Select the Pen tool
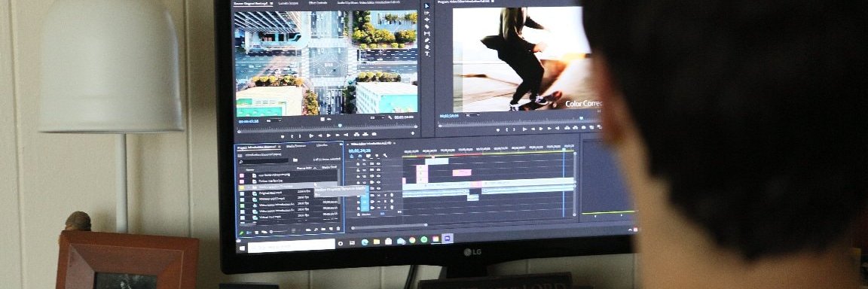The height and width of the screenshot is (289, 868). (x=426, y=40)
